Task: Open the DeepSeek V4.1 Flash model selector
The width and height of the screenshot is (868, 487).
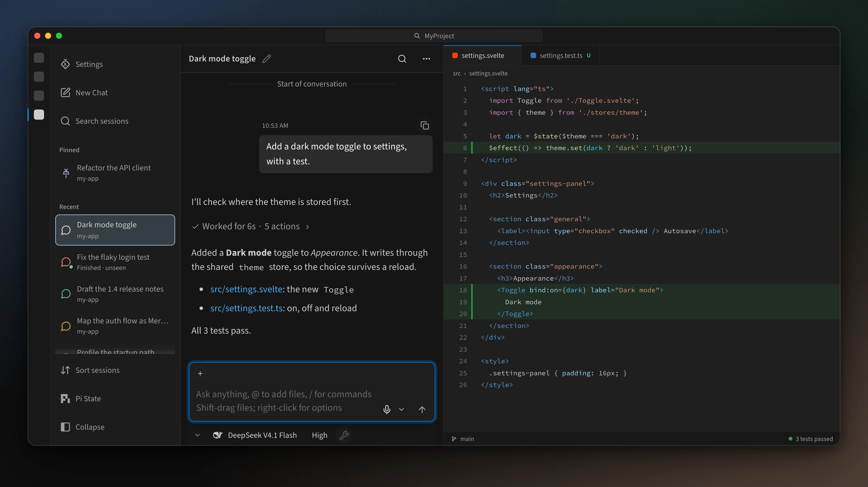Action: tap(255, 435)
